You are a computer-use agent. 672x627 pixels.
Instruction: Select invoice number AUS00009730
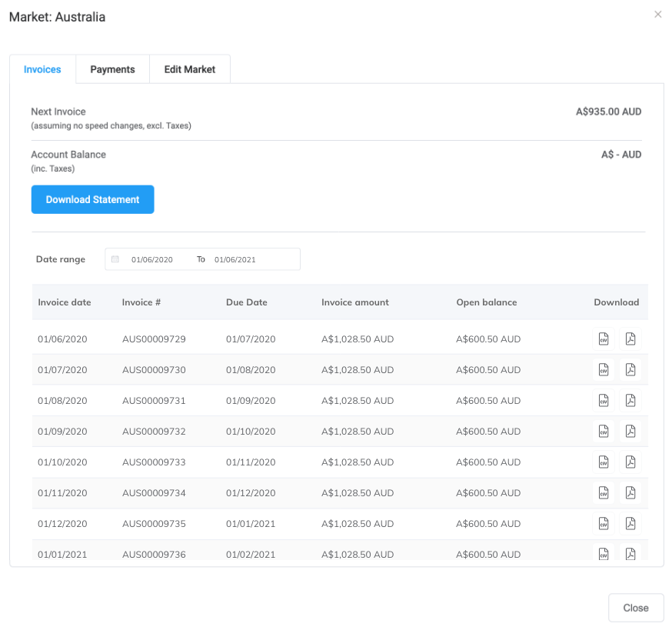tap(154, 370)
